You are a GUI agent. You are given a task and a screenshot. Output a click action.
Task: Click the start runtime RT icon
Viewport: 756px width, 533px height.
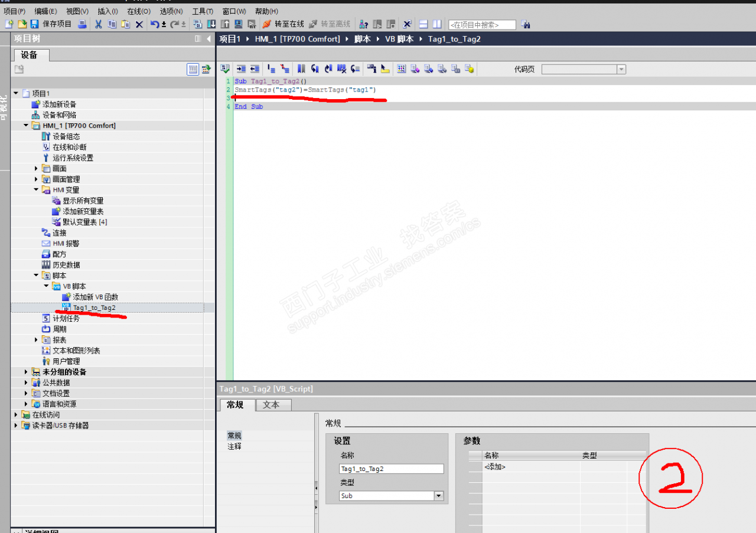coord(252,24)
